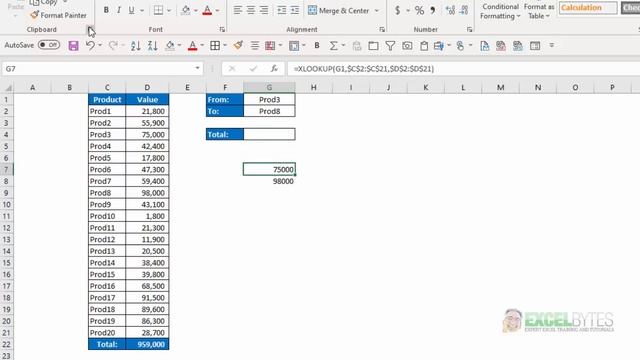
Task: Click in formula bar XLOOKUP formula
Action: coord(364,69)
